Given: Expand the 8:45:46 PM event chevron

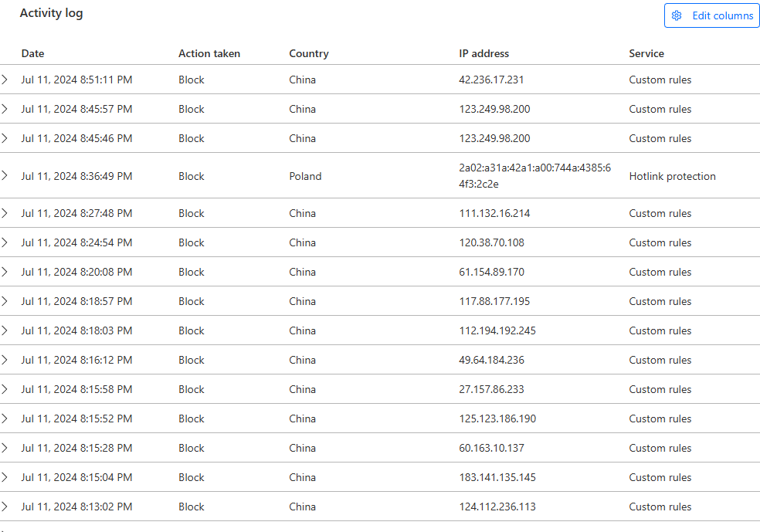Looking at the screenshot, I should 5,138.
